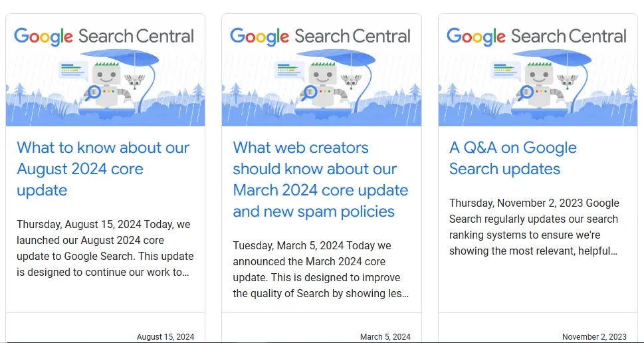Click the hanging spider mascot in the August 2024 card image

pyautogui.click(x=138, y=81)
